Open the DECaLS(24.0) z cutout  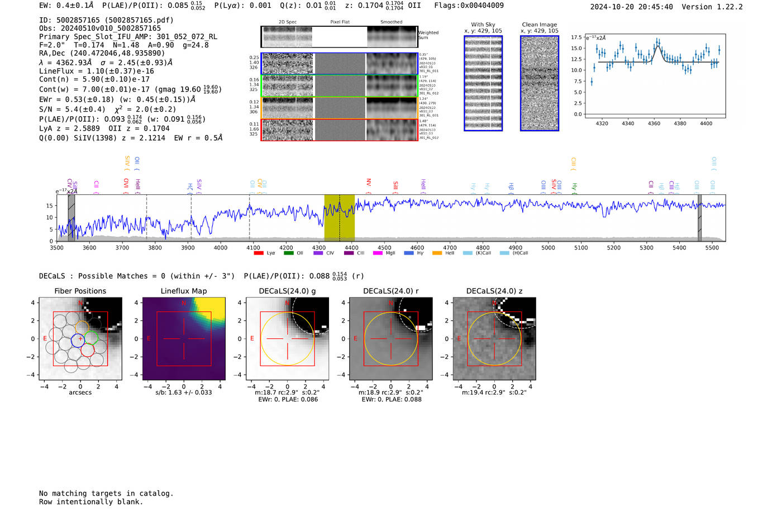point(494,339)
